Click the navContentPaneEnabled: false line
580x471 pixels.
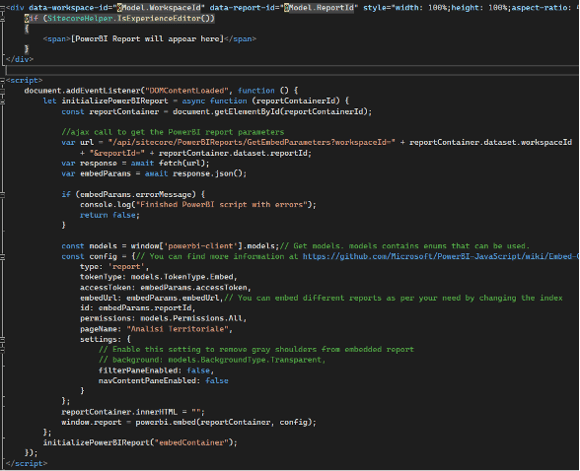click(x=163, y=381)
